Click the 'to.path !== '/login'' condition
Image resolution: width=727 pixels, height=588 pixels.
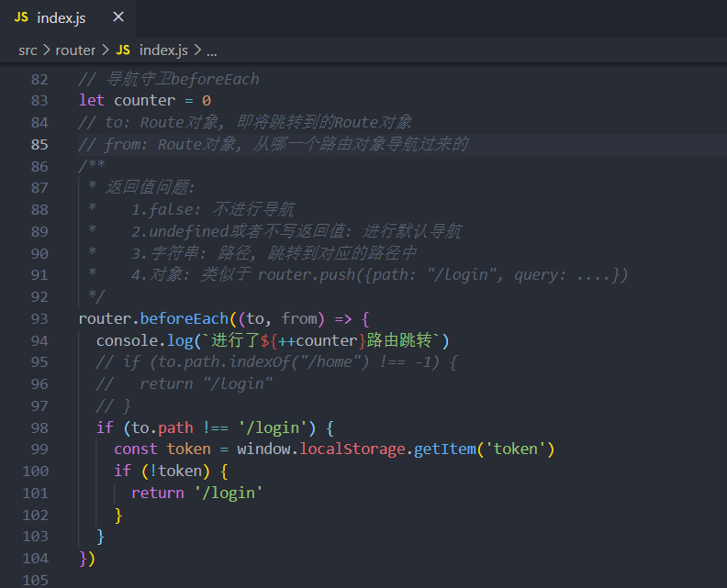tap(218, 427)
